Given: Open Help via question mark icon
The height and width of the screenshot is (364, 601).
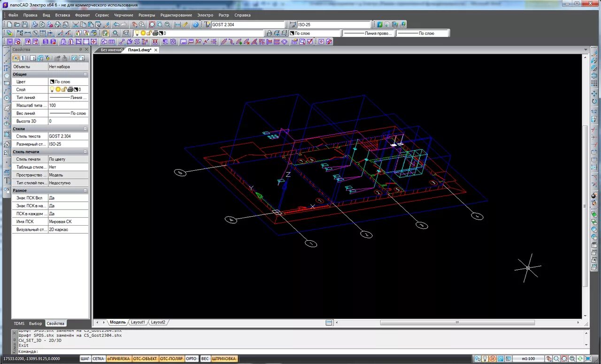Looking at the screenshot, I should (x=195, y=24).
